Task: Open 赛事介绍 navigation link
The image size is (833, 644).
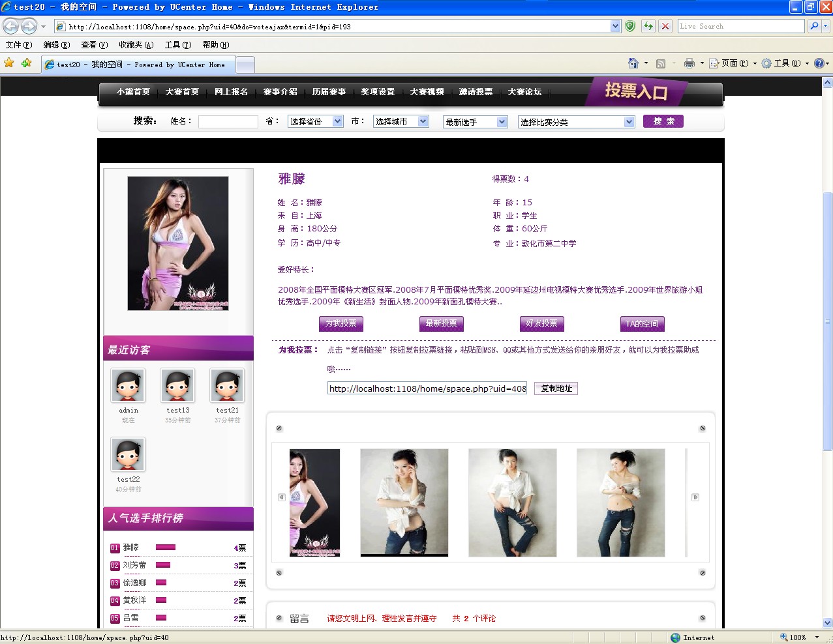Action: [x=280, y=92]
